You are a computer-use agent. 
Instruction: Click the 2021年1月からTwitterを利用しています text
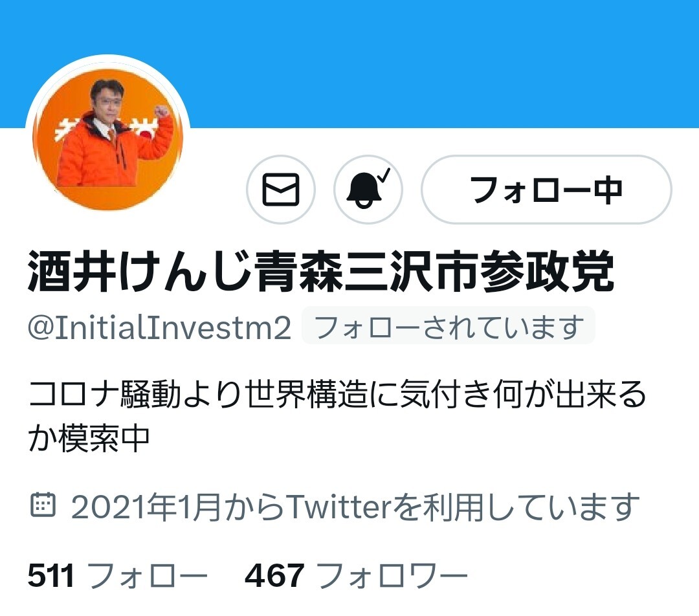[x=356, y=507]
